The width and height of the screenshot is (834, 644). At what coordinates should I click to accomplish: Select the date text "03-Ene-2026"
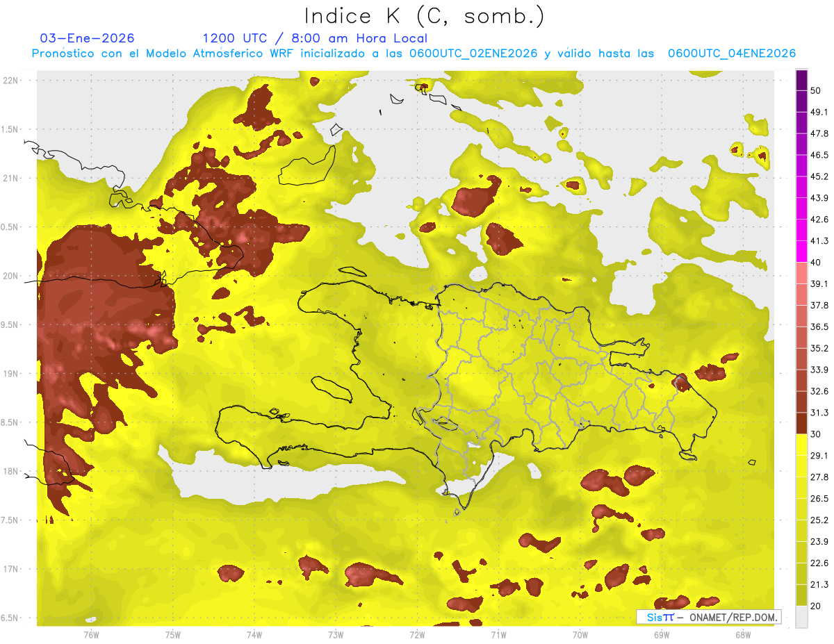pyautogui.click(x=88, y=38)
